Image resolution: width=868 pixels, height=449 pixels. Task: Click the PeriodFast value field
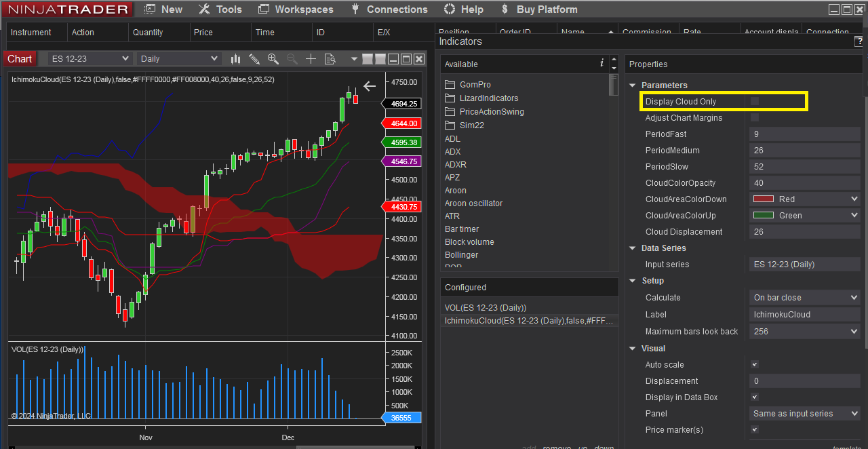tap(805, 134)
